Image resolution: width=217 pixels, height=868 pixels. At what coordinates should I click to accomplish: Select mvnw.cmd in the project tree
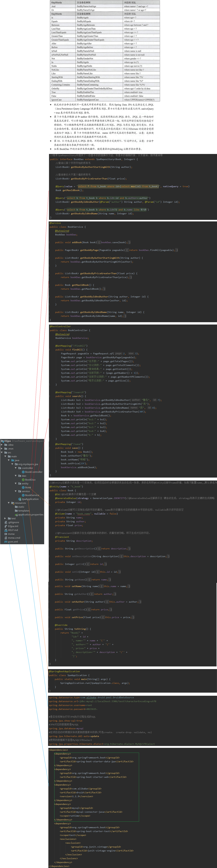pyautogui.click(x=14, y=538)
